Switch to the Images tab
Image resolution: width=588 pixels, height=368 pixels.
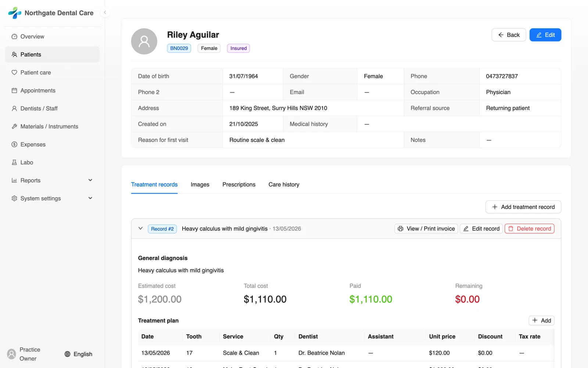[x=200, y=185]
